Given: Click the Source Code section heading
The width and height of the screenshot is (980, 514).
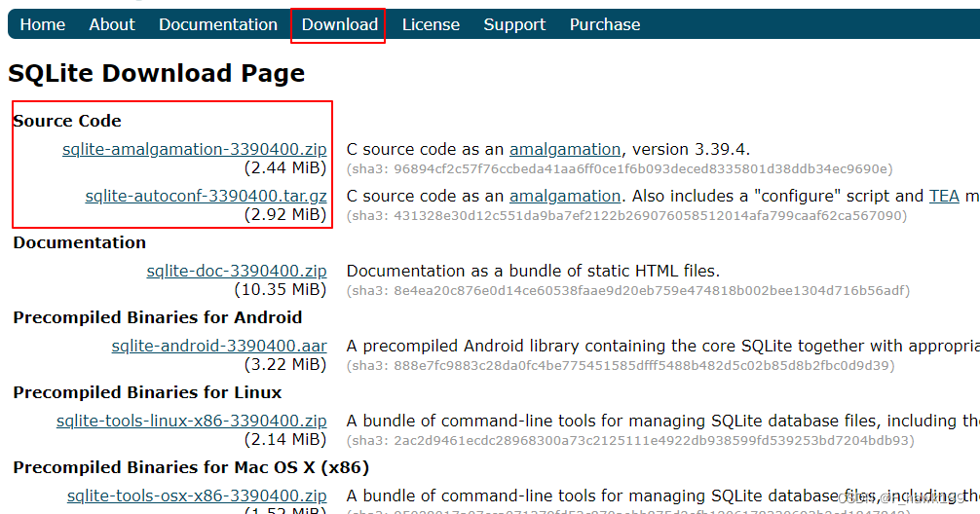Looking at the screenshot, I should [x=67, y=121].
